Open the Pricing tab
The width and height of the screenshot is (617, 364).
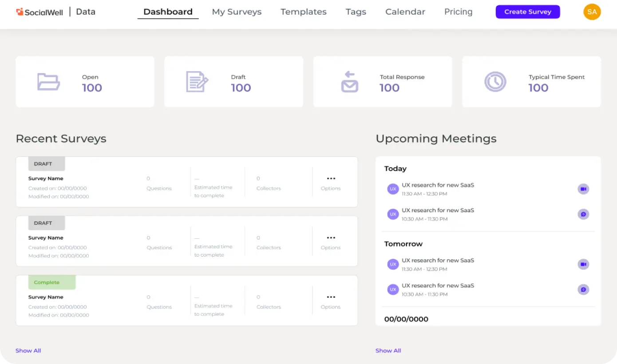pos(459,12)
